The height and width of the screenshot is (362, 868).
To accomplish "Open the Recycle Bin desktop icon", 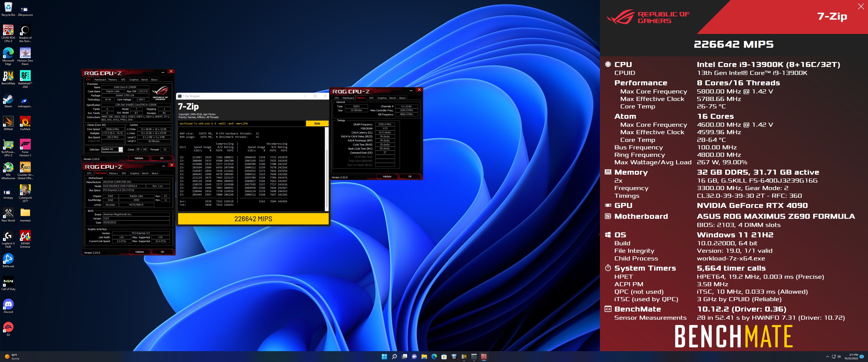I will pyautogui.click(x=8, y=9).
